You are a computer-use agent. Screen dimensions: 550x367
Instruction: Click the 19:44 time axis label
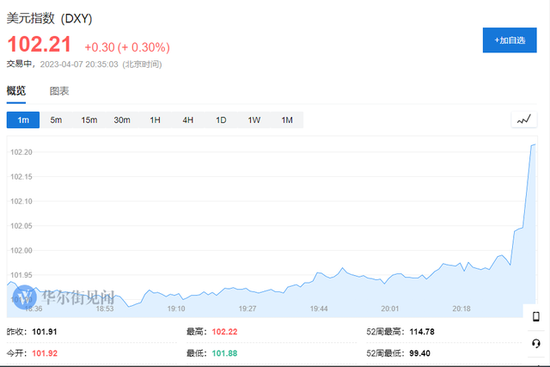[319, 308]
